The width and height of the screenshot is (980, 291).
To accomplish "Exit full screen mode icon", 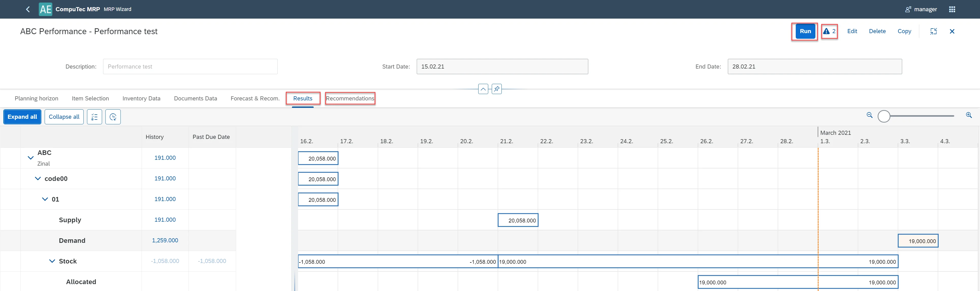I will click(934, 31).
